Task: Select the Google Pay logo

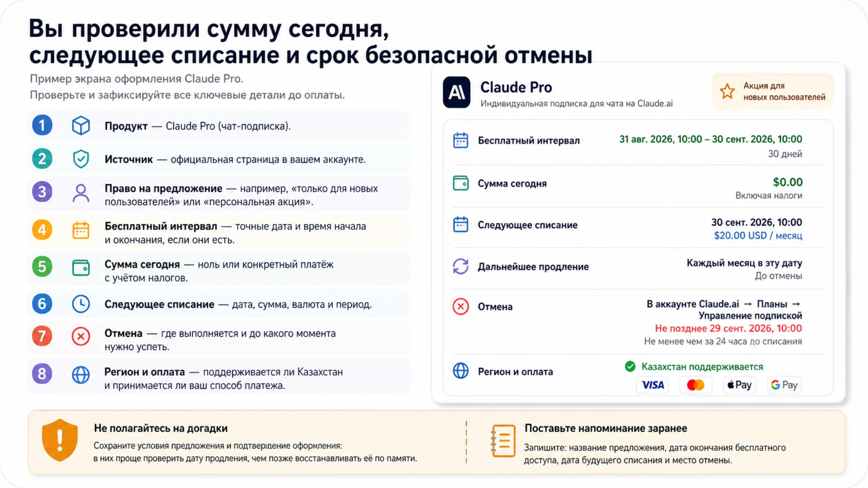Action: (784, 385)
